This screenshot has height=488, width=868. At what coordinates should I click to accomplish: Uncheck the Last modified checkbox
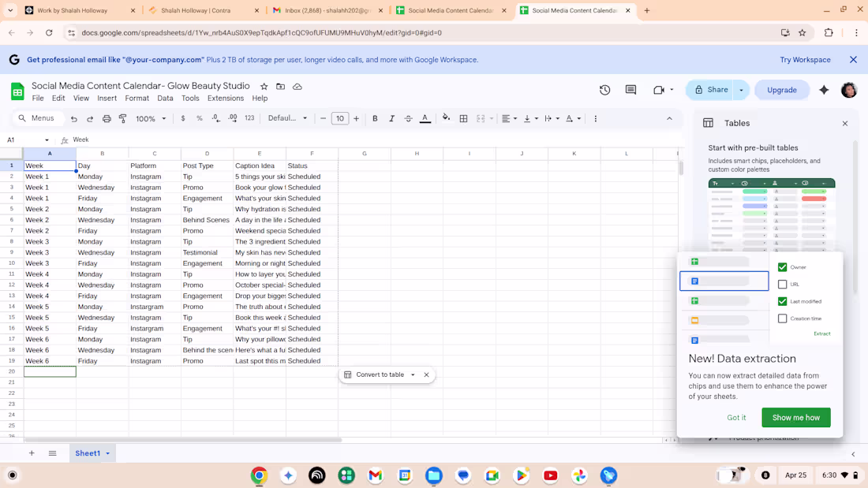(782, 301)
